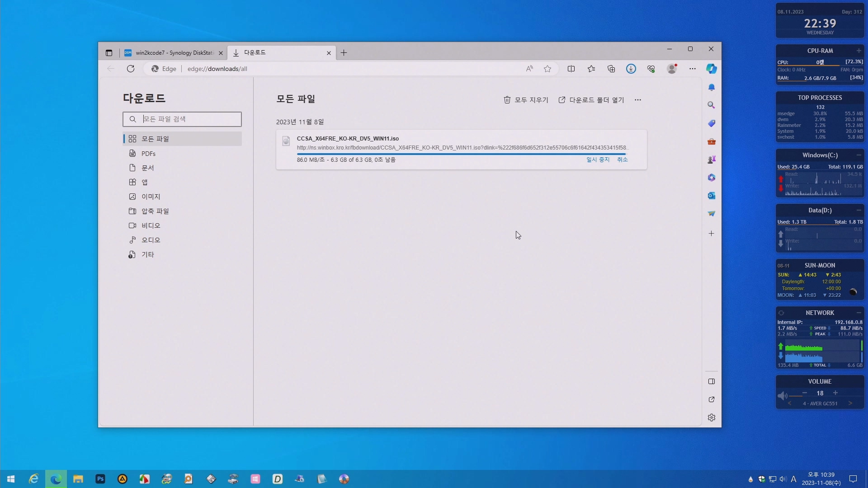868x488 pixels.
Task: Click sidebar settings gear icon
Action: pyautogui.click(x=711, y=418)
